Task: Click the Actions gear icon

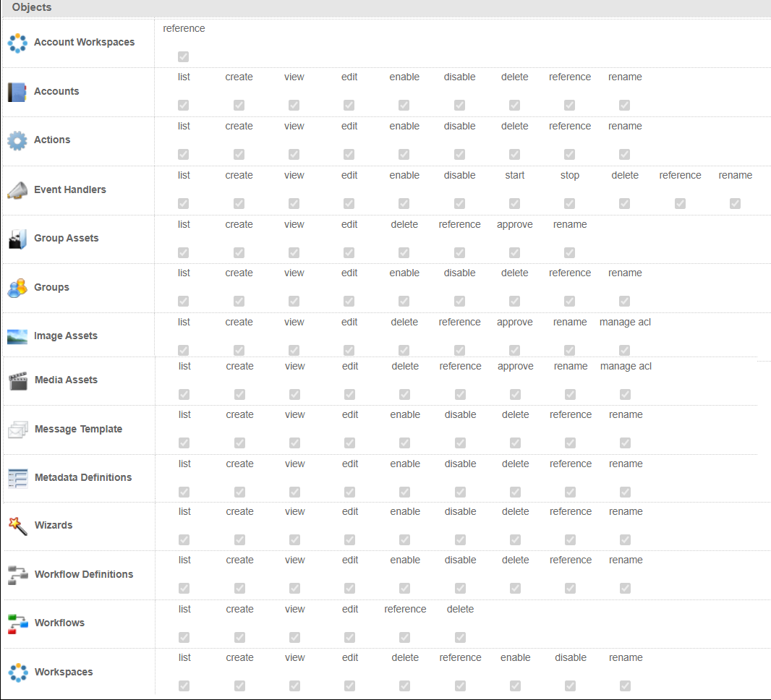Action: click(x=17, y=141)
